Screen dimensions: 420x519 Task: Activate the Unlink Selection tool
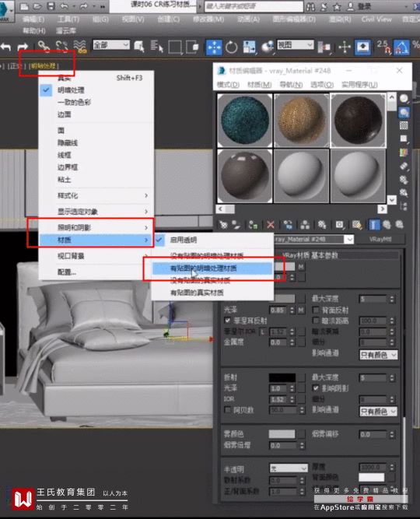(x=62, y=47)
